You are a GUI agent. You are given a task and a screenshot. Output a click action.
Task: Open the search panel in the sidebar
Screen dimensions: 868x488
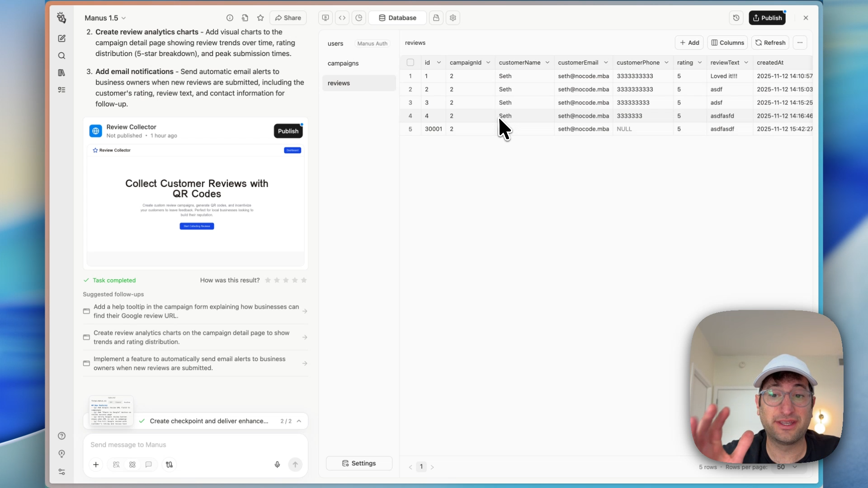pos(62,56)
